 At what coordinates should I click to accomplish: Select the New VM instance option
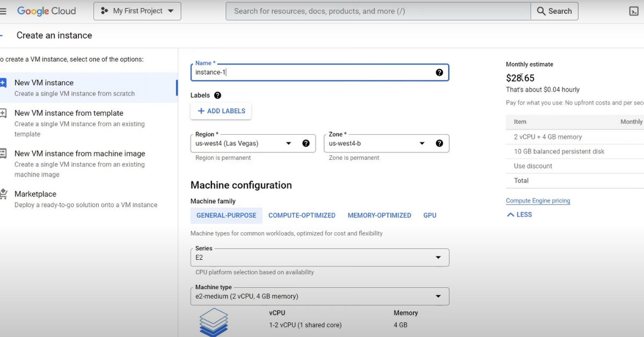(89, 87)
